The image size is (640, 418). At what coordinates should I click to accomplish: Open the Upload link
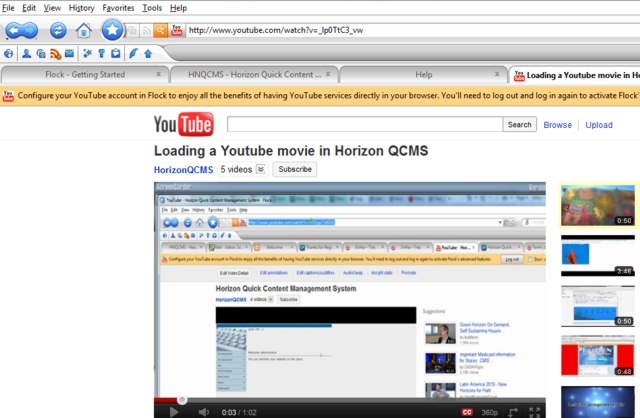click(599, 125)
